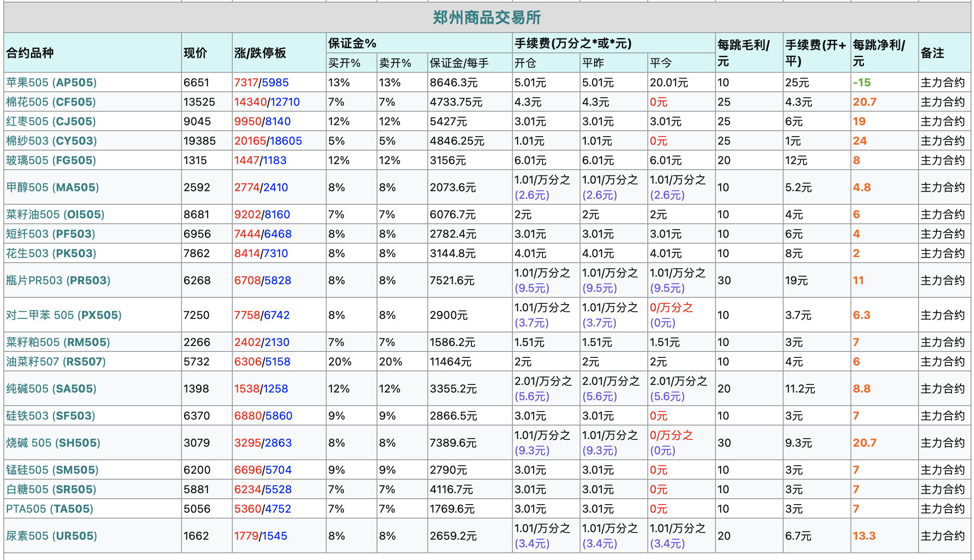Open the 锰硅505 (SM505) contract link
This screenshot has height=560, width=974.
52,470
